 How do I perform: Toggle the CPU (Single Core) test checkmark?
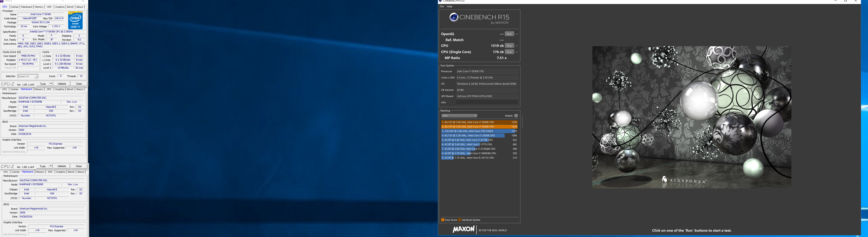[x=517, y=52]
